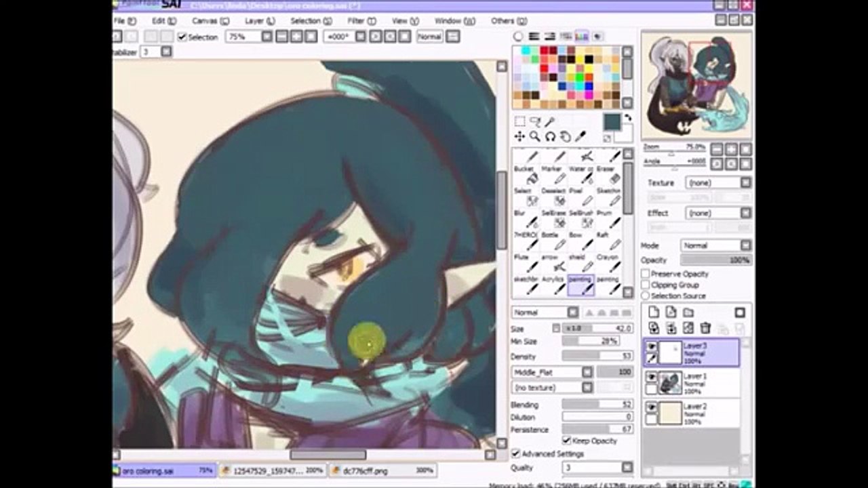Screen dimensions: 868x488
Task: Open the layer Mode dropdown
Action: 745,245
